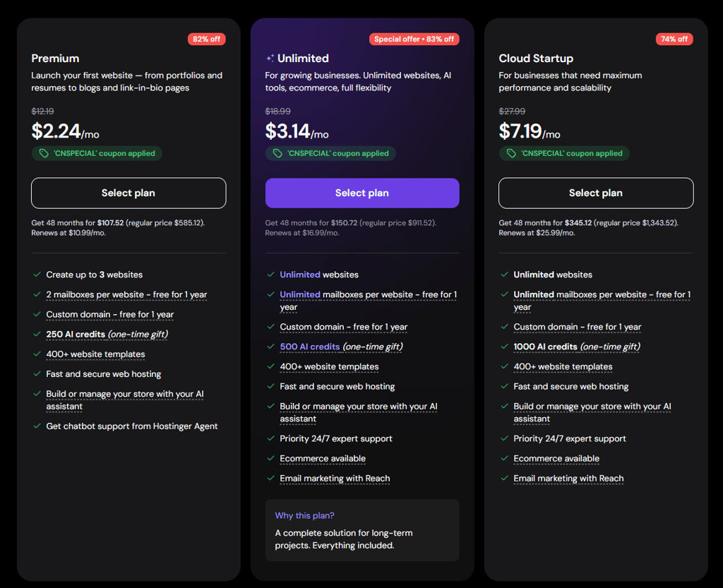Select the Unlimited plan button
The height and width of the screenshot is (588, 723).
[x=362, y=193]
